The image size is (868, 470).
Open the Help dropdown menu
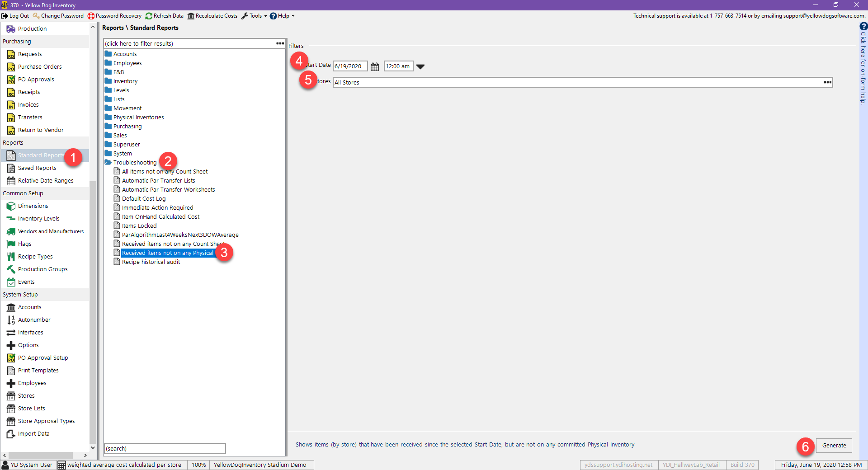pos(282,16)
